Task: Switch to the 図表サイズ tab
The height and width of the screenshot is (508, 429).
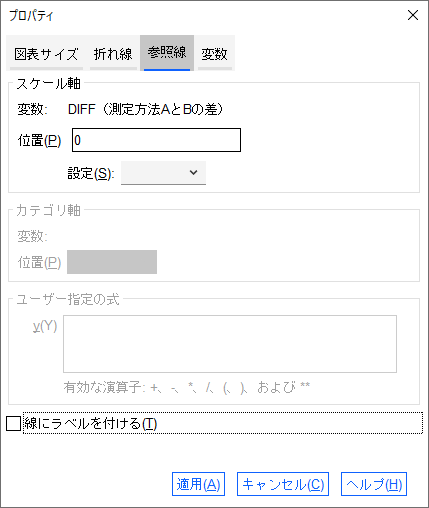Action: pyautogui.click(x=46, y=53)
